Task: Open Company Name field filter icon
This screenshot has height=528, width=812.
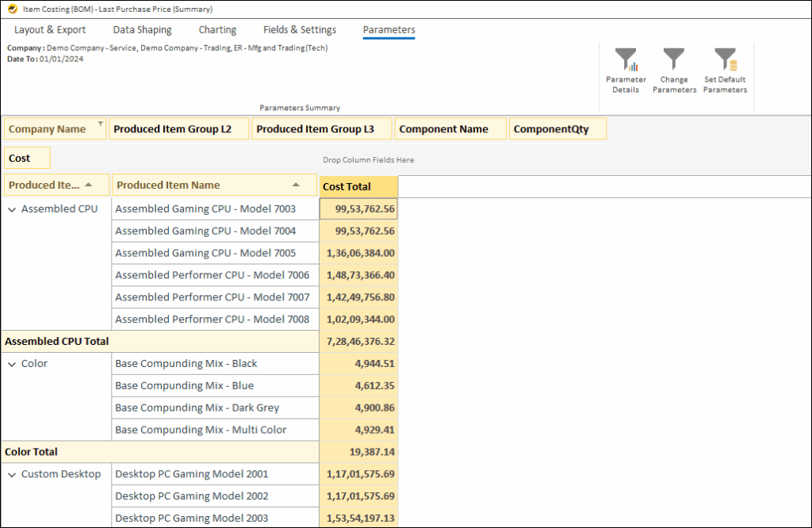Action: pyautogui.click(x=100, y=124)
